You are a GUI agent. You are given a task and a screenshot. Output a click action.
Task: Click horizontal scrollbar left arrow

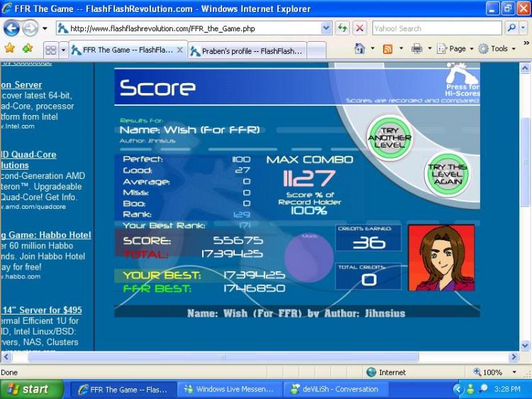point(7,357)
